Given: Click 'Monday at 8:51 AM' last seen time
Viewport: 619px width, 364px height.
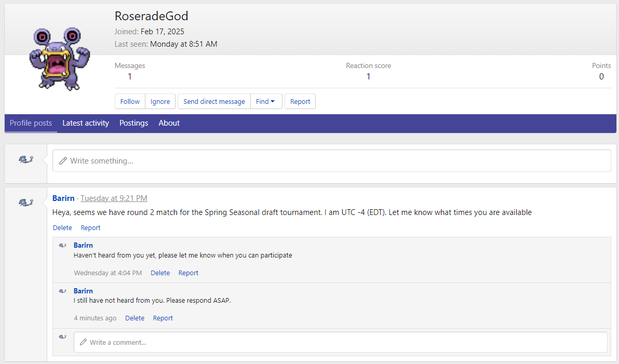Looking at the screenshot, I should 183,44.
